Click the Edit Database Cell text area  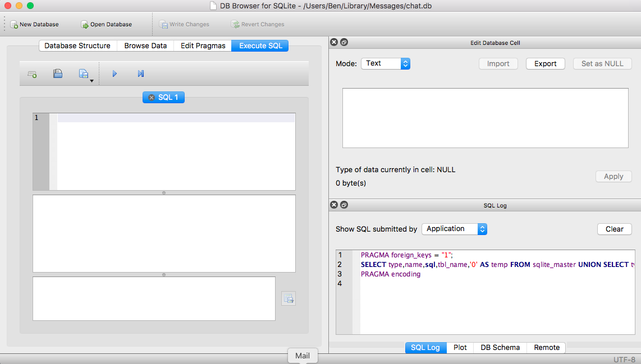click(485, 118)
